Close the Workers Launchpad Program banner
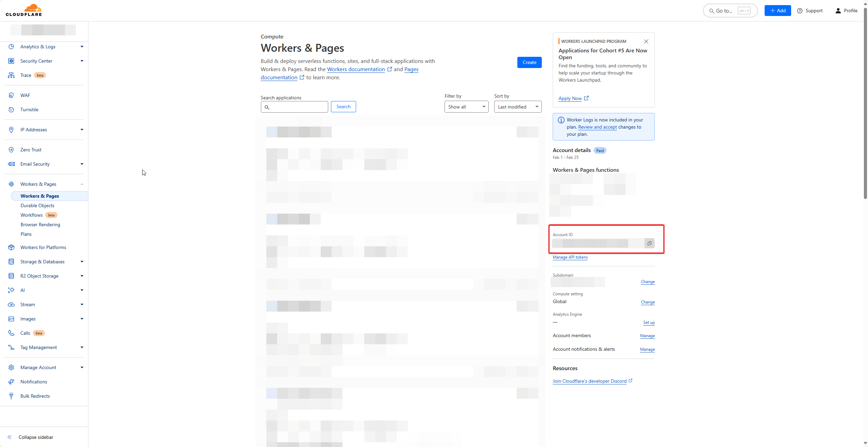 [x=646, y=41]
